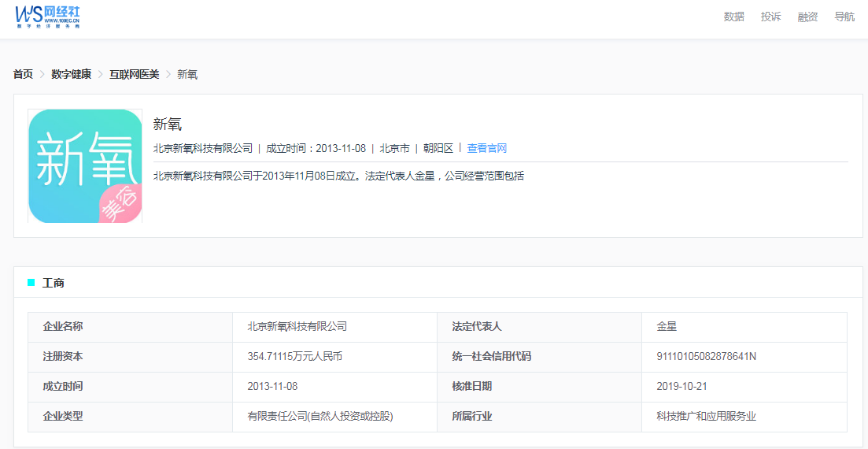Click the 新氧 app logo thumbnail

coord(85,165)
